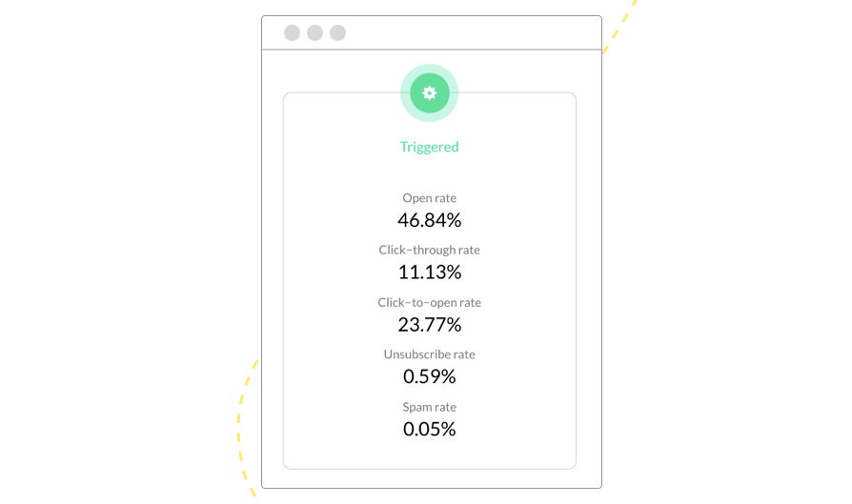852x504 pixels.
Task: Select the 0.59% unsubscribe value
Action: pyautogui.click(x=429, y=376)
